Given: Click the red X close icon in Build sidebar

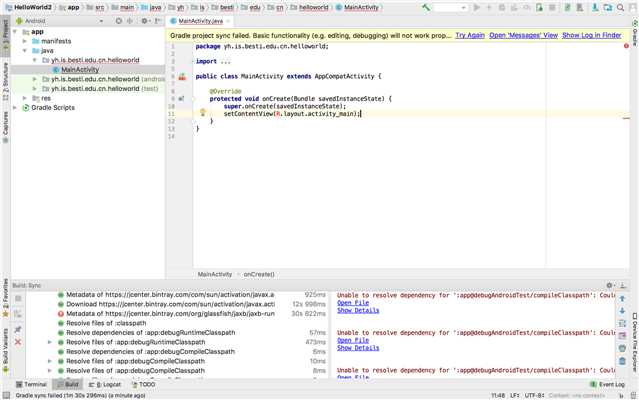Looking at the screenshot, I should coord(18,342).
